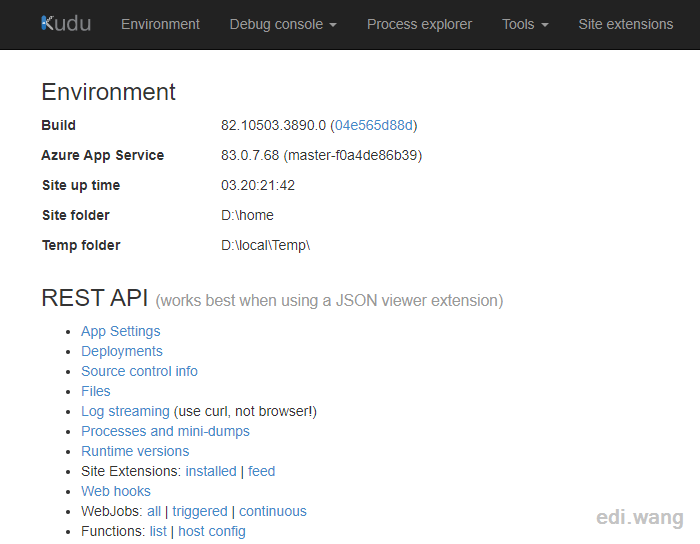
Task: Open the App Settings API link
Action: click(x=121, y=331)
